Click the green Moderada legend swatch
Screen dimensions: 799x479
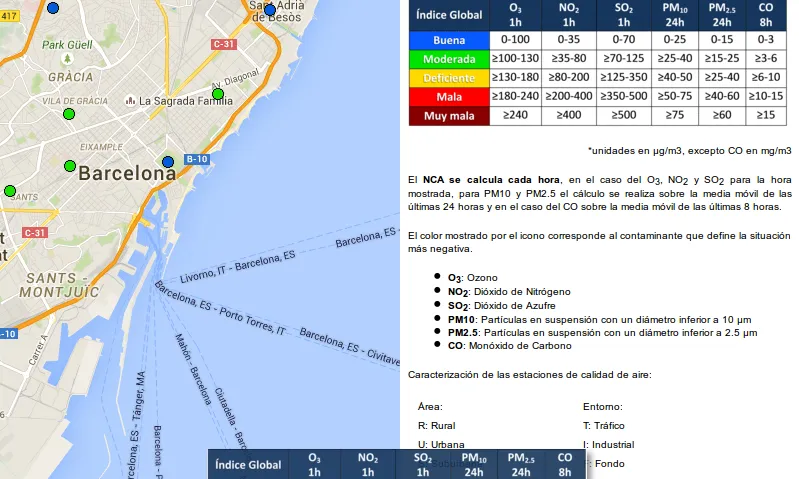click(449, 59)
